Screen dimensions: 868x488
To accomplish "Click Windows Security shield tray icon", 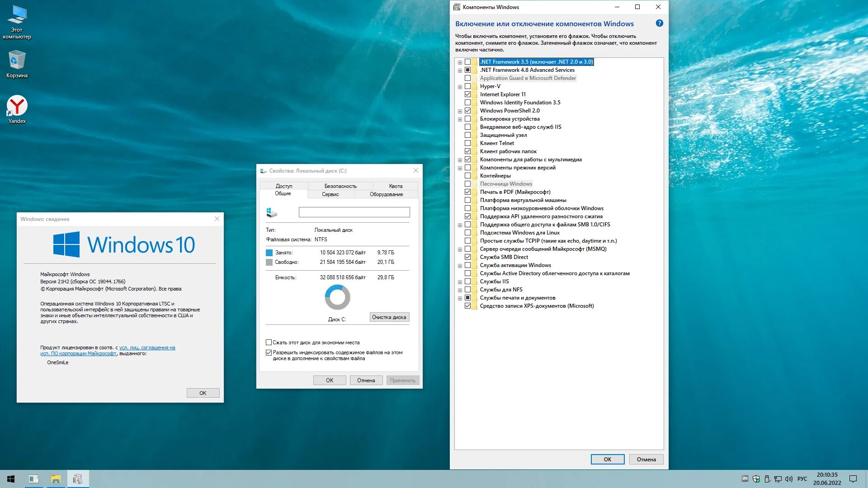I will [756, 479].
